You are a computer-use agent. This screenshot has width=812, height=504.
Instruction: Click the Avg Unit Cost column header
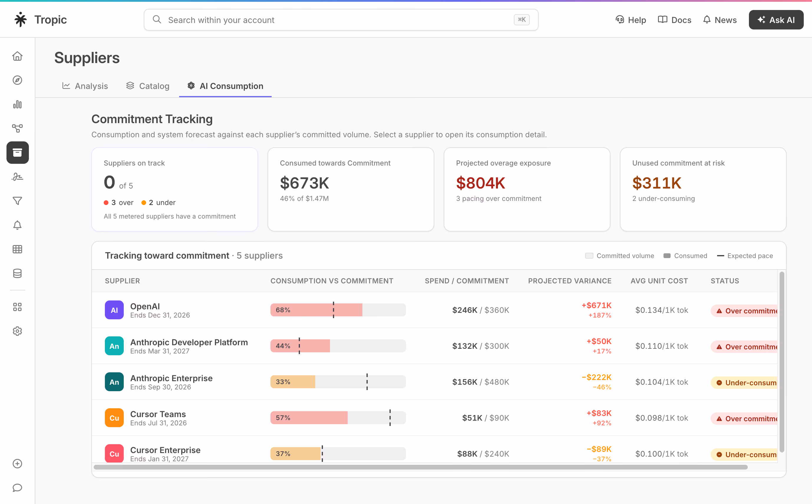(x=659, y=281)
